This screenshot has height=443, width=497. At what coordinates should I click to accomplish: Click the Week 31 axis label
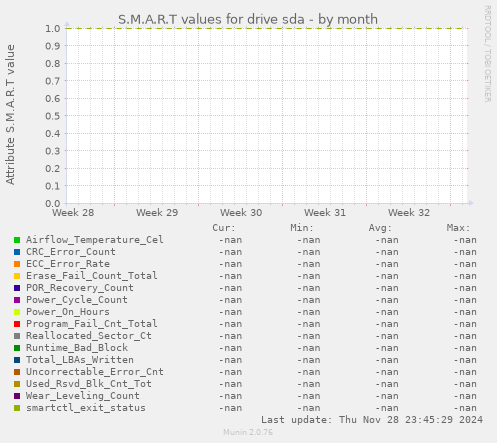(x=325, y=213)
